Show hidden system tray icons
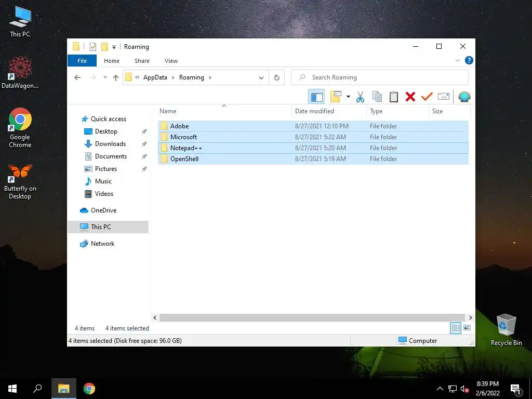This screenshot has width=532, height=399. click(440, 389)
